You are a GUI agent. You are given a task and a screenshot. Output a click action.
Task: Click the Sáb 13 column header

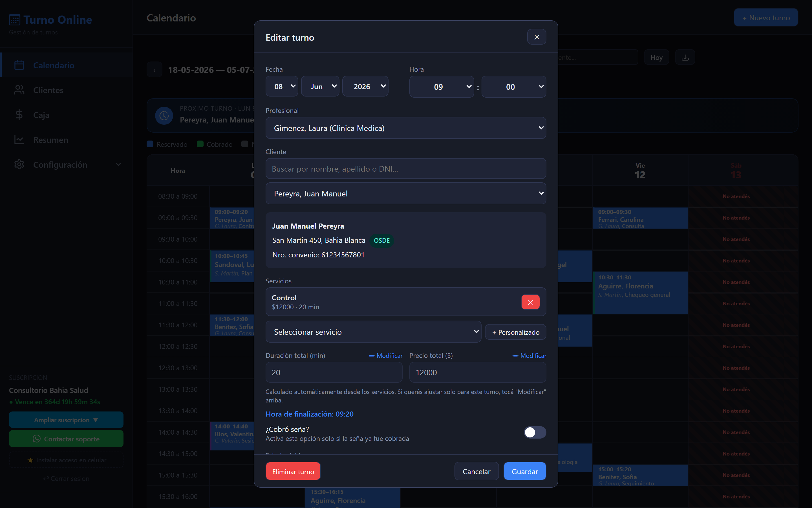click(x=736, y=170)
